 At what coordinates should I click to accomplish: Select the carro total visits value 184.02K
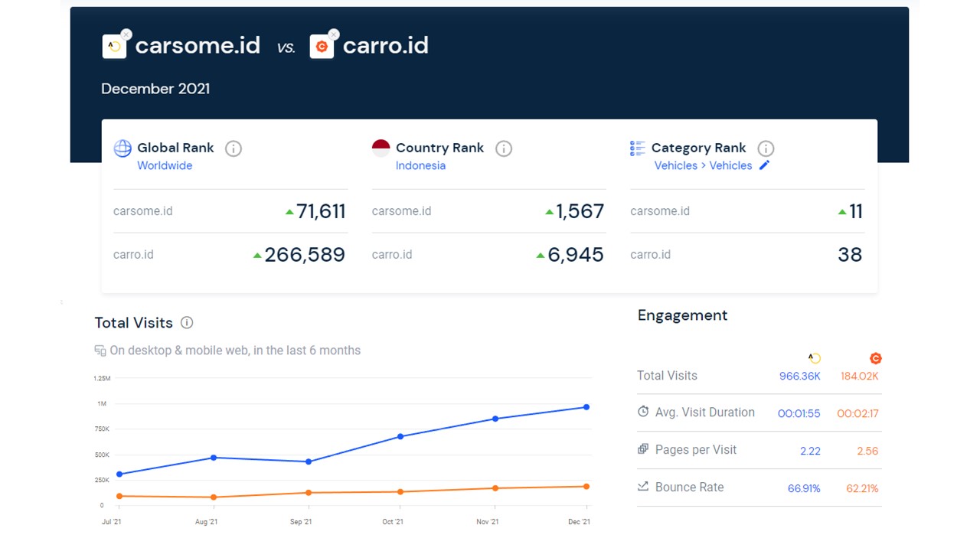point(860,377)
